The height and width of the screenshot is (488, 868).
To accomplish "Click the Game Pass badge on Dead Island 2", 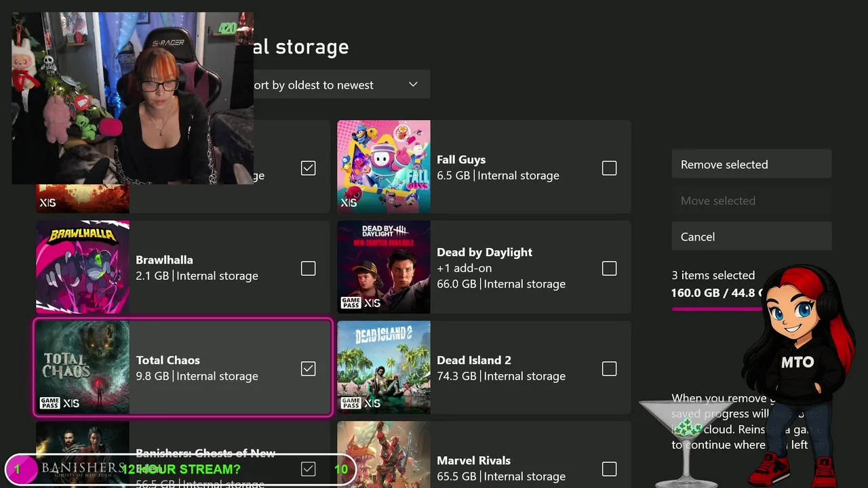I will coord(351,403).
